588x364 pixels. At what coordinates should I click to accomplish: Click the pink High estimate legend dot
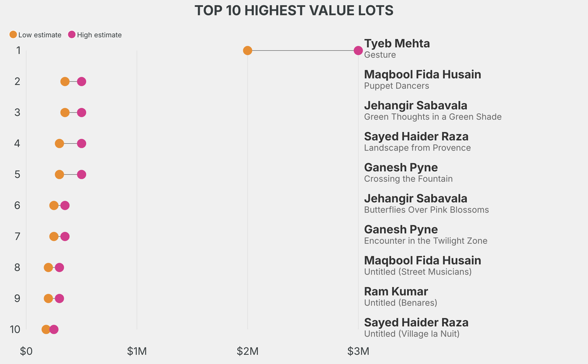[x=72, y=35]
